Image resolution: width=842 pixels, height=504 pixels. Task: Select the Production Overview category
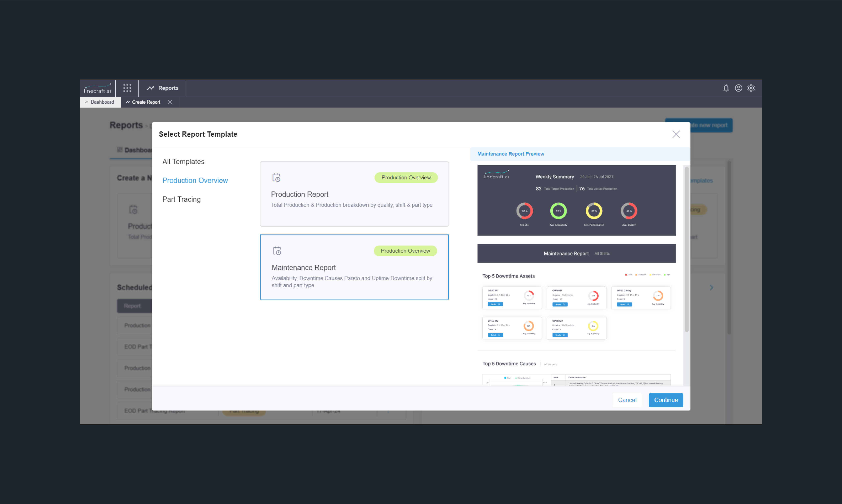(x=195, y=181)
